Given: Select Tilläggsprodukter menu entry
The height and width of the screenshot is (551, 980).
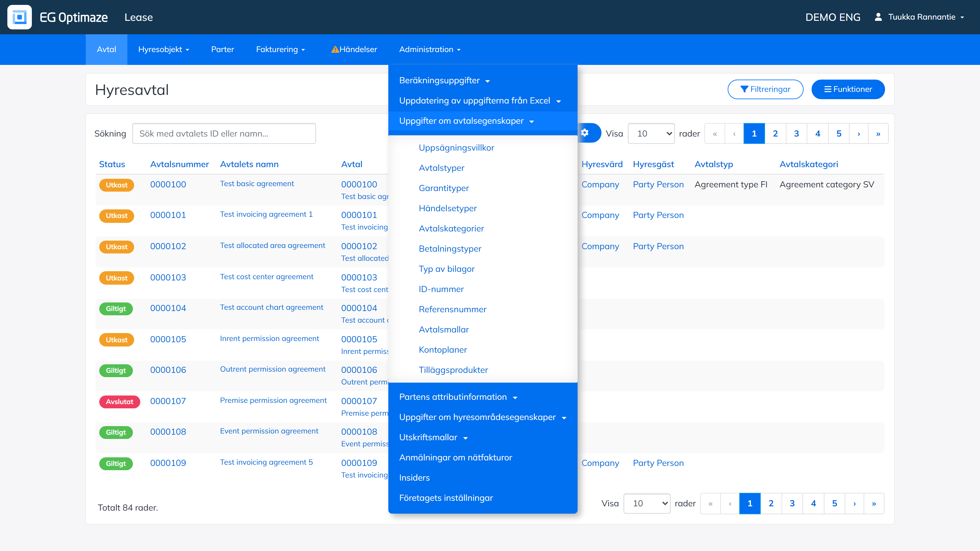Looking at the screenshot, I should [453, 369].
